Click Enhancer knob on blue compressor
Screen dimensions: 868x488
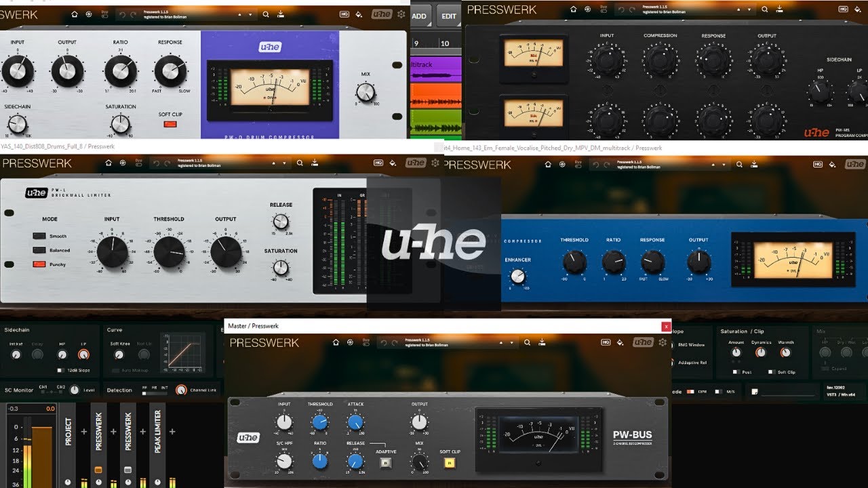(x=518, y=276)
